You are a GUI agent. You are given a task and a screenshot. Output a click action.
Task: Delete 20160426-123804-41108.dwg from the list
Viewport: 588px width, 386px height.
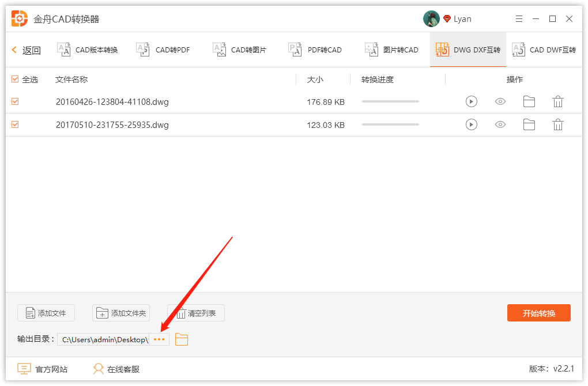557,101
